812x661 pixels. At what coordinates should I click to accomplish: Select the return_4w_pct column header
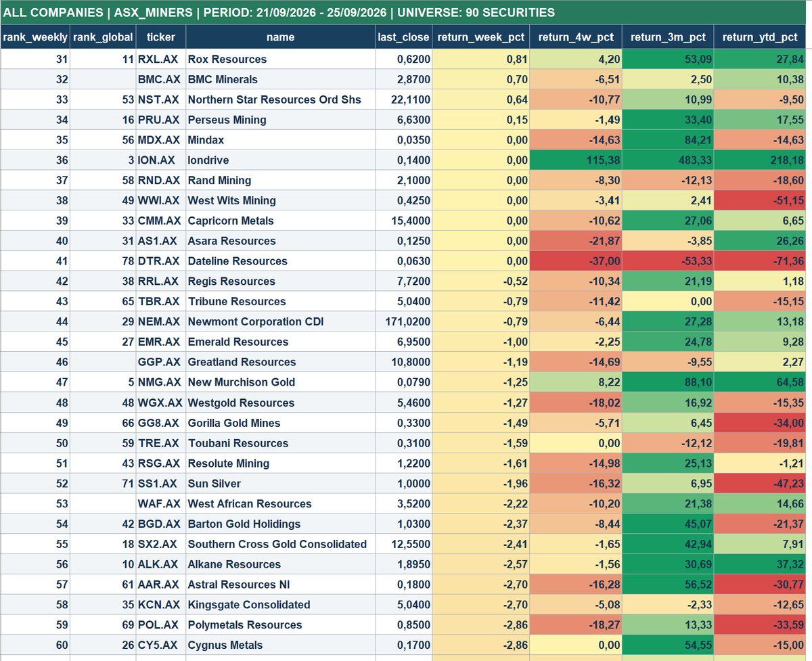pos(575,37)
